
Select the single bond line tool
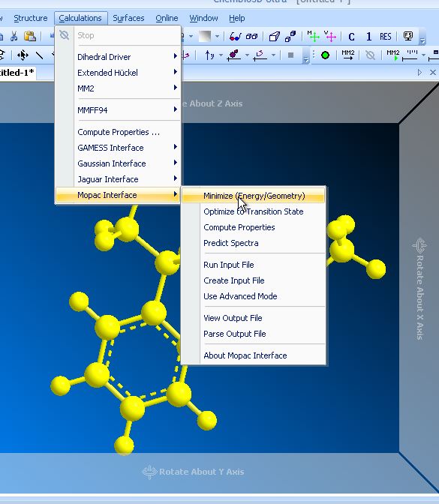tap(40, 55)
